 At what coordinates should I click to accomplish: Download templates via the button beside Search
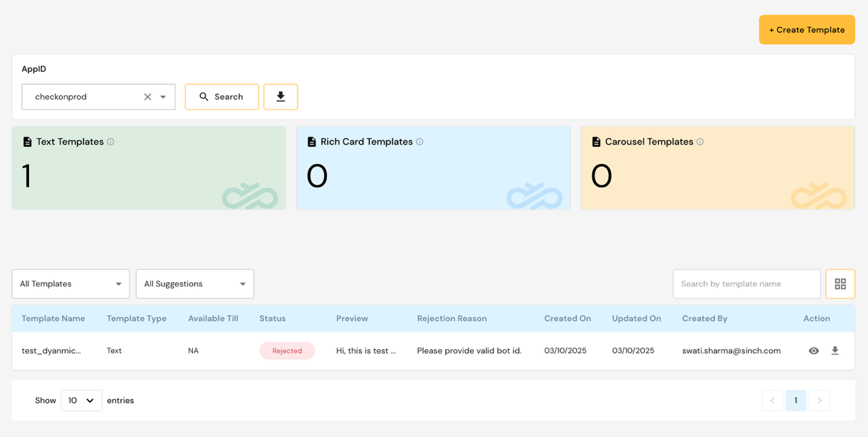tap(281, 97)
